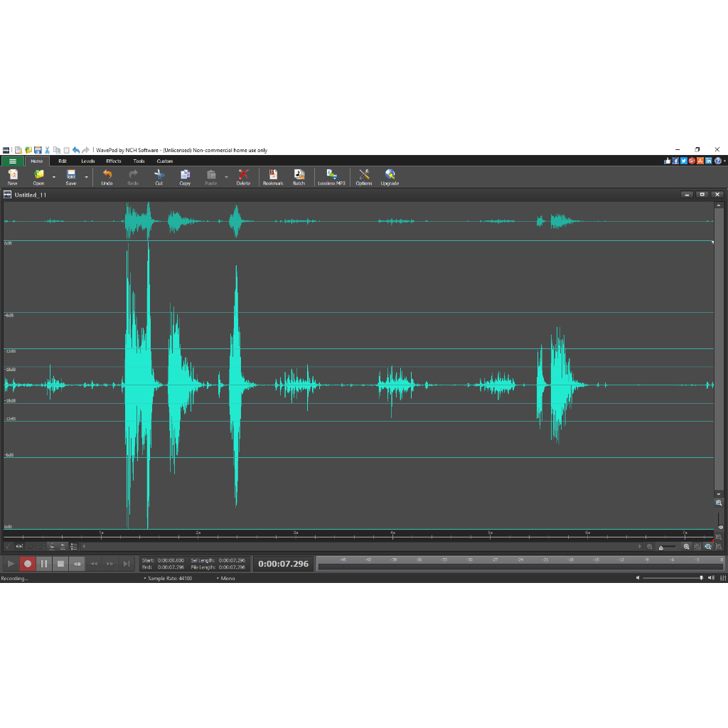The width and height of the screenshot is (728, 728).
Task: Adjust the volume slider in status bar
Action: coord(673,578)
